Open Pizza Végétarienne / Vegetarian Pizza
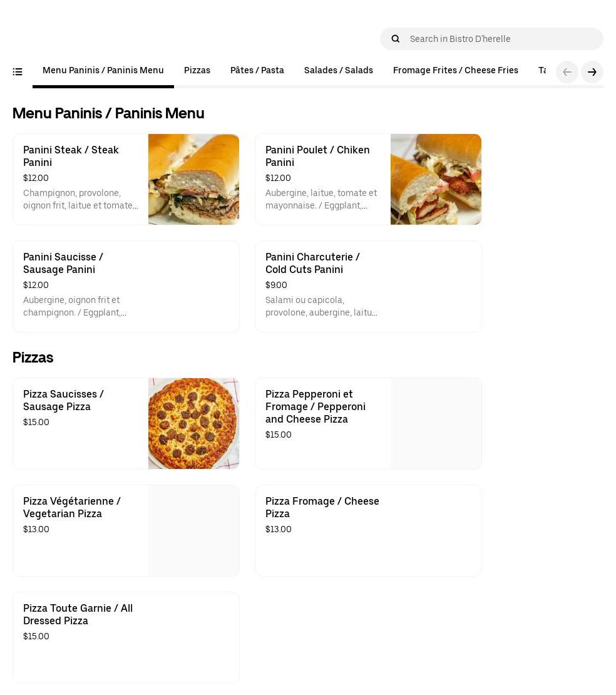Image resolution: width=616 pixels, height=695 pixels. 126,530
